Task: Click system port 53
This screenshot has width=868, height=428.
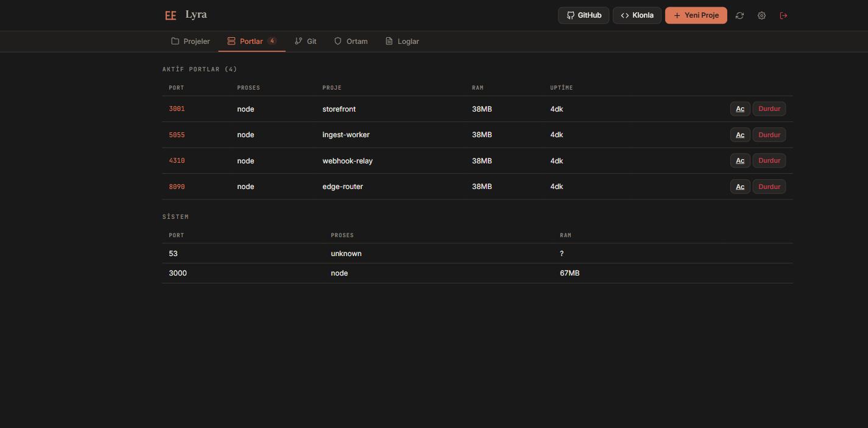Action: pyautogui.click(x=173, y=254)
